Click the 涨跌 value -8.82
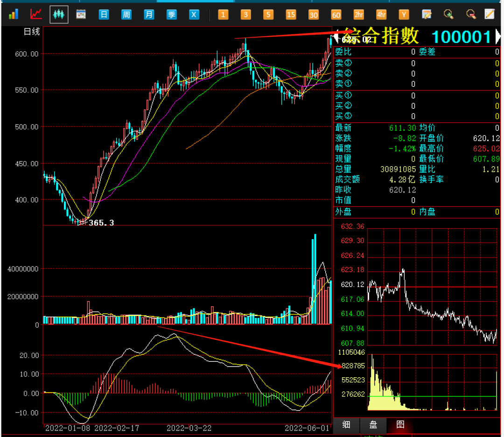The image size is (504, 437). coord(404,138)
